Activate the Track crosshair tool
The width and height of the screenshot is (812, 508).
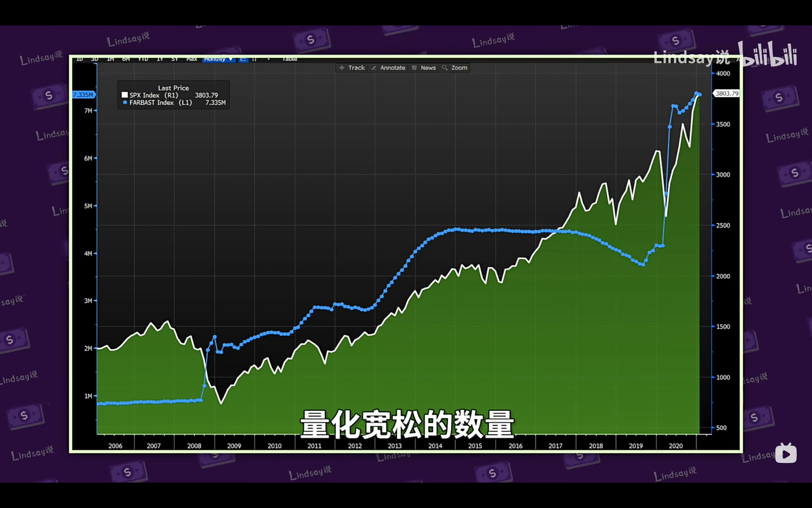[352, 68]
